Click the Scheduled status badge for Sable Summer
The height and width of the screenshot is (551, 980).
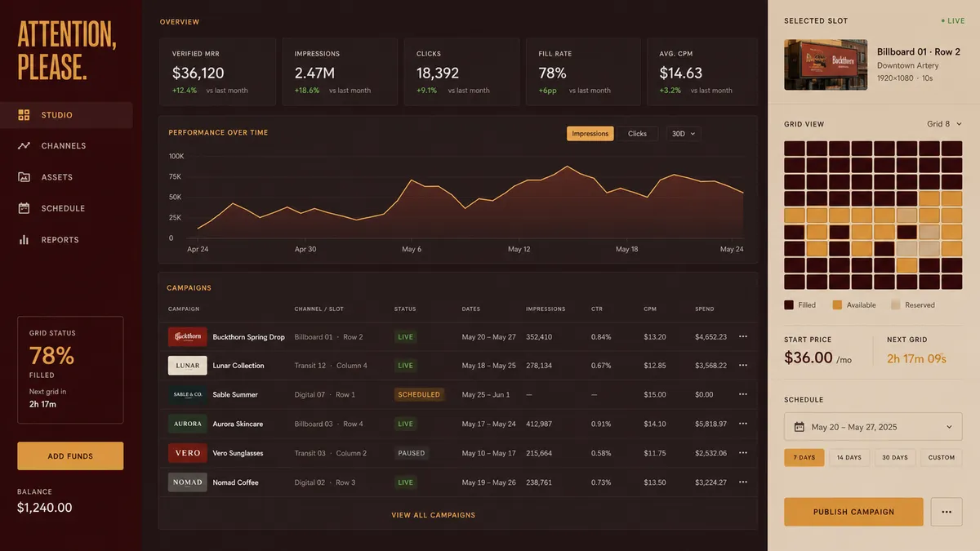[419, 394]
